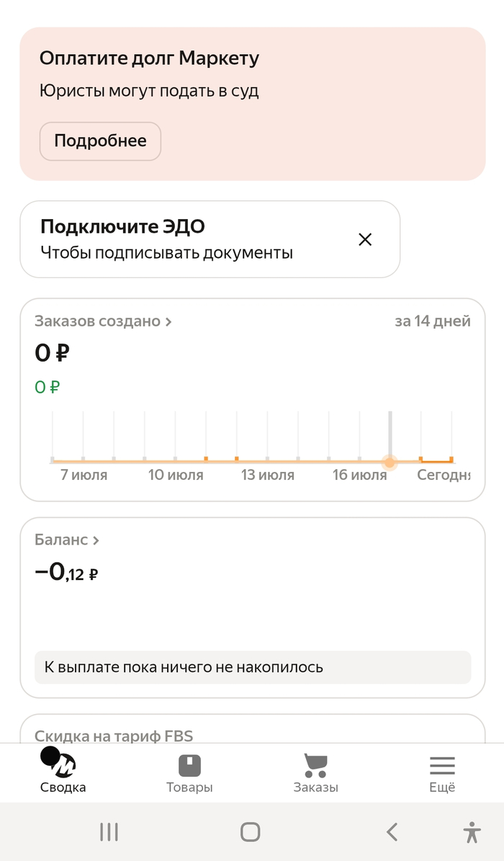Open the Сводка tab icon
This screenshot has height=861, width=504.
click(x=58, y=763)
